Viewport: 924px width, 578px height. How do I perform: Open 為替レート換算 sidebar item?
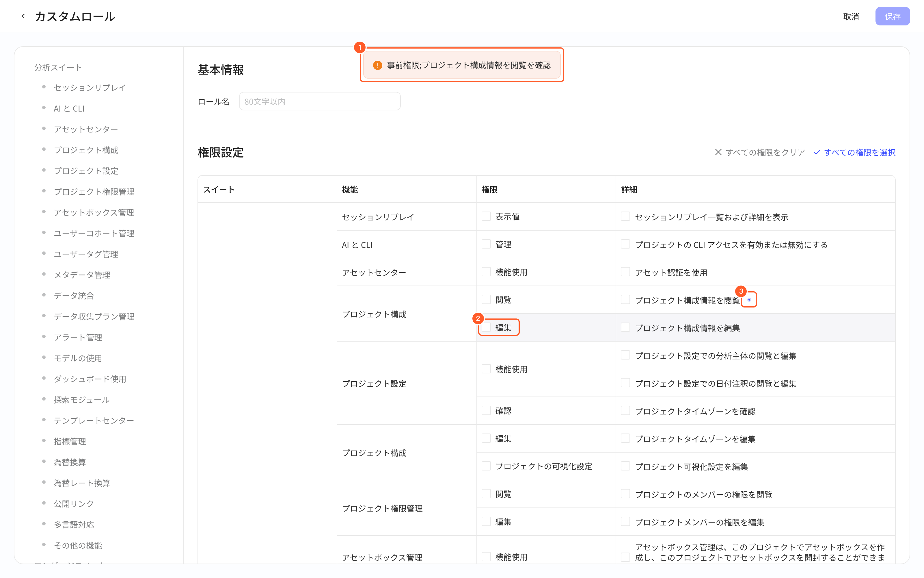pos(82,483)
